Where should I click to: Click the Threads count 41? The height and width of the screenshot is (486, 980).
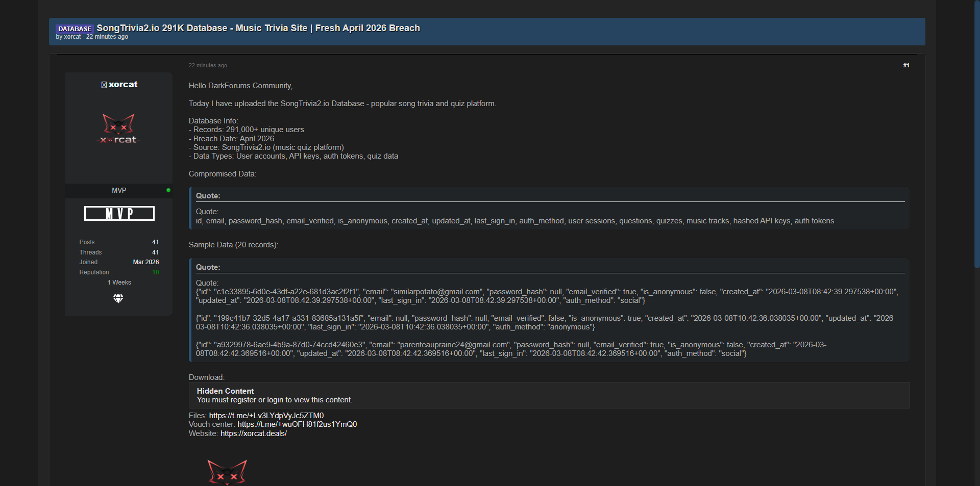pyautogui.click(x=156, y=252)
